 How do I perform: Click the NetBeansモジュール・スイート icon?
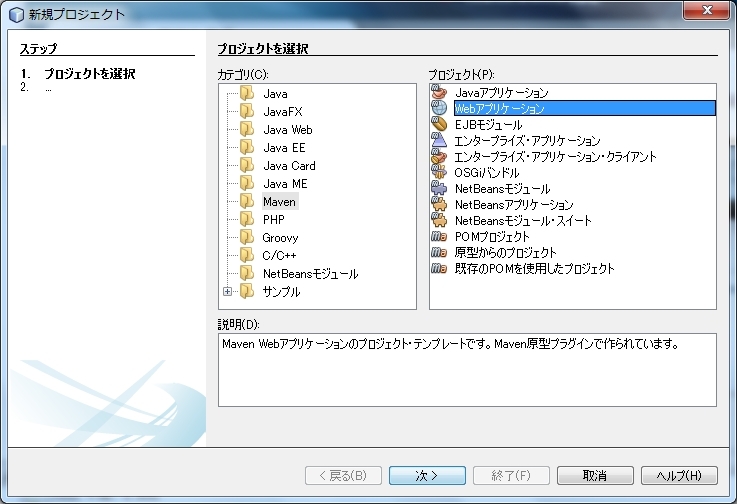[439, 220]
